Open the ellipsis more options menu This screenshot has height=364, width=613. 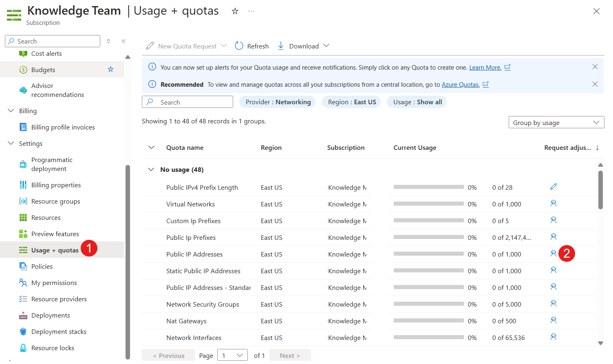click(251, 11)
